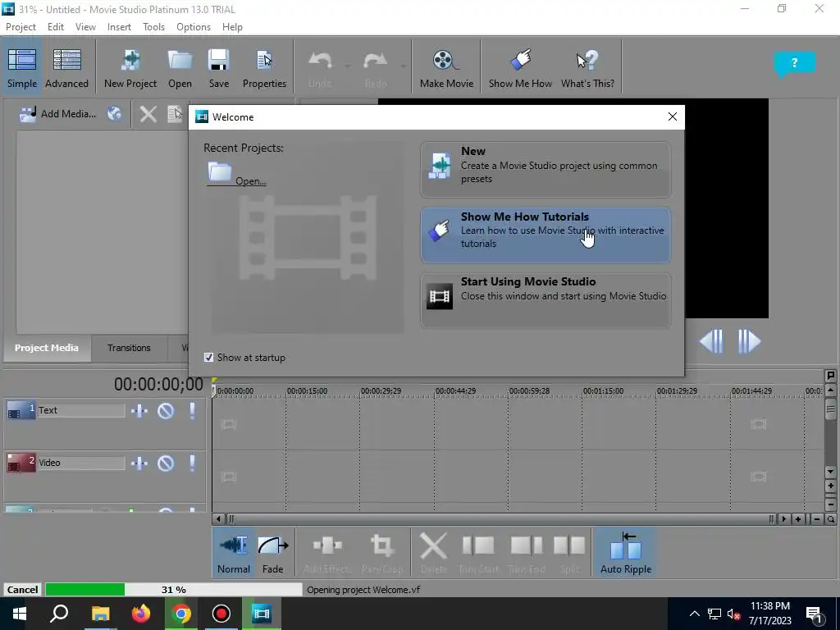The image size is (840, 630).
Task: Uncheck Show at startup checkbox
Action: click(209, 358)
